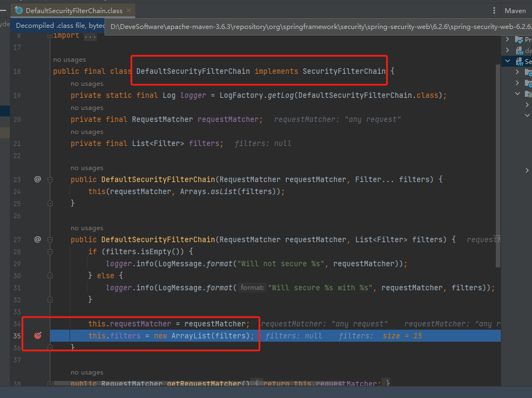Open the vertical ellipsis options menu
This screenshot has width=532, height=398.
[x=494, y=10]
